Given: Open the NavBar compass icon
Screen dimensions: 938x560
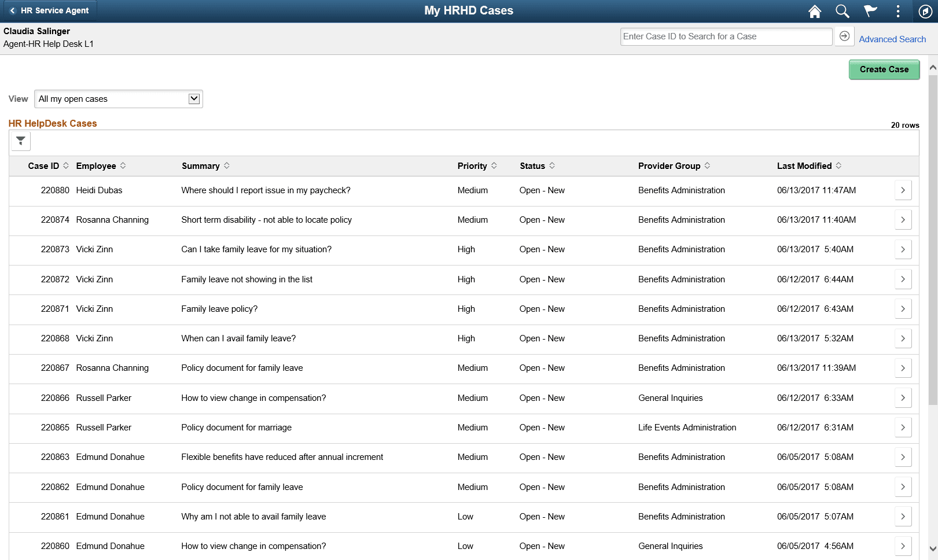Looking at the screenshot, I should pos(925,10).
